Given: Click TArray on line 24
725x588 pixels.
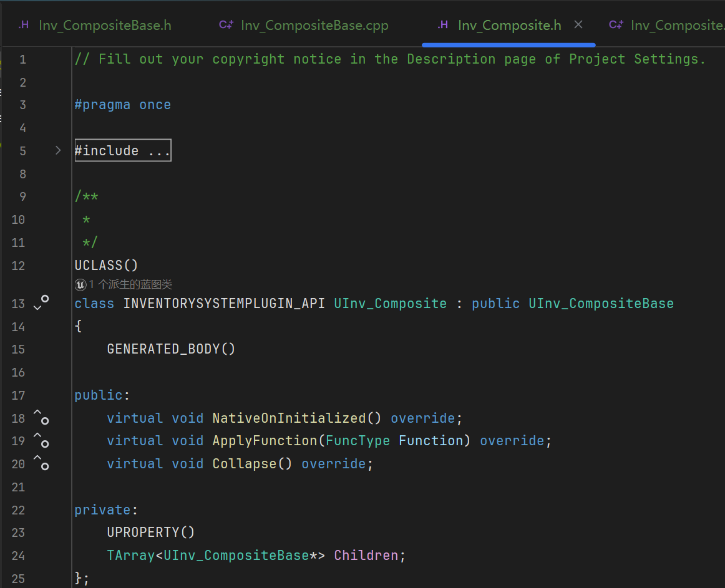Looking at the screenshot, I should tap(131, 555).
